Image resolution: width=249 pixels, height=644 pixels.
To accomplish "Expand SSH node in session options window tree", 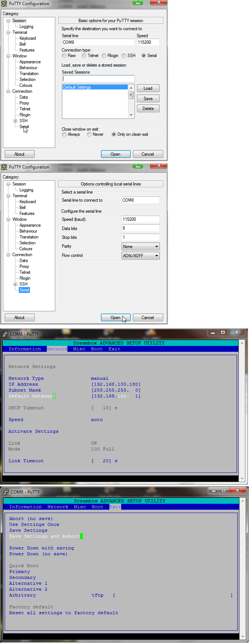I will [15, 121].
